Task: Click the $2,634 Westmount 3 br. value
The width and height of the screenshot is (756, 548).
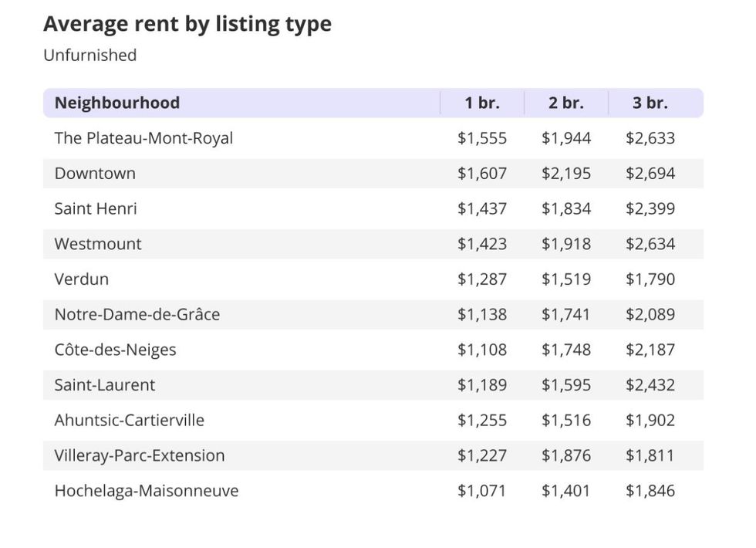Action: (650, 244)
